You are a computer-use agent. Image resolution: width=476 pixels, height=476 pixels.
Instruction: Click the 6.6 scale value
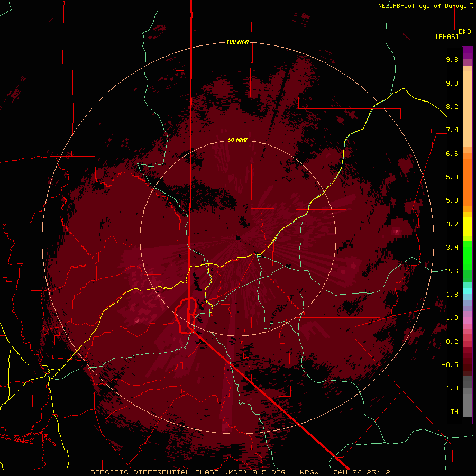pyautogui.click(x=452, y=153)
